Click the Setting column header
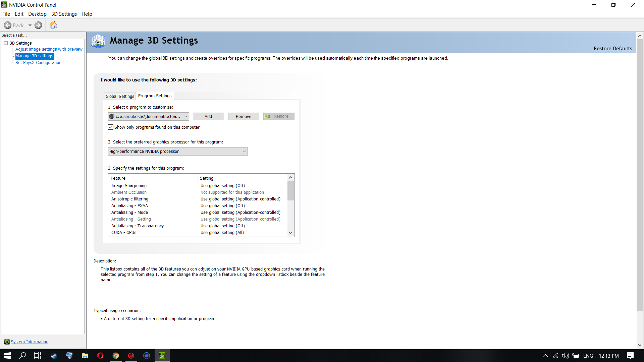Screen dimensions: 644x362 (243, 178)
